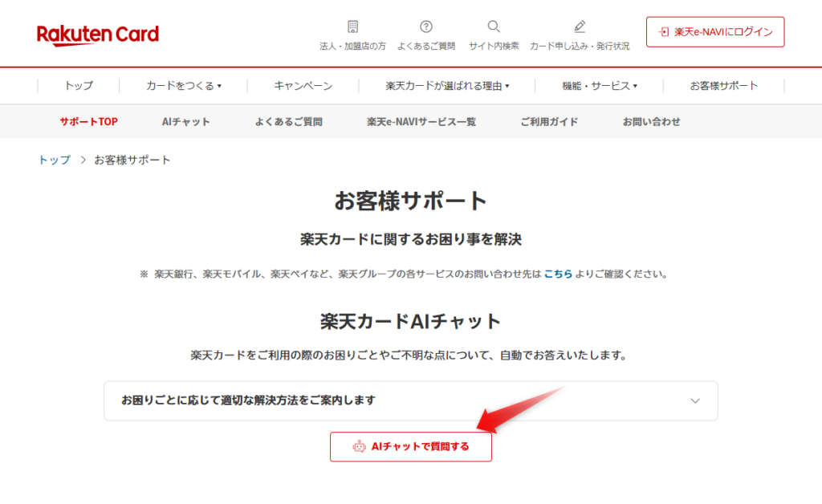Image resolution: width=822 pixels, height=504 pixels.
Task: Click the こちら link in the note
Action: pos(558,274)
